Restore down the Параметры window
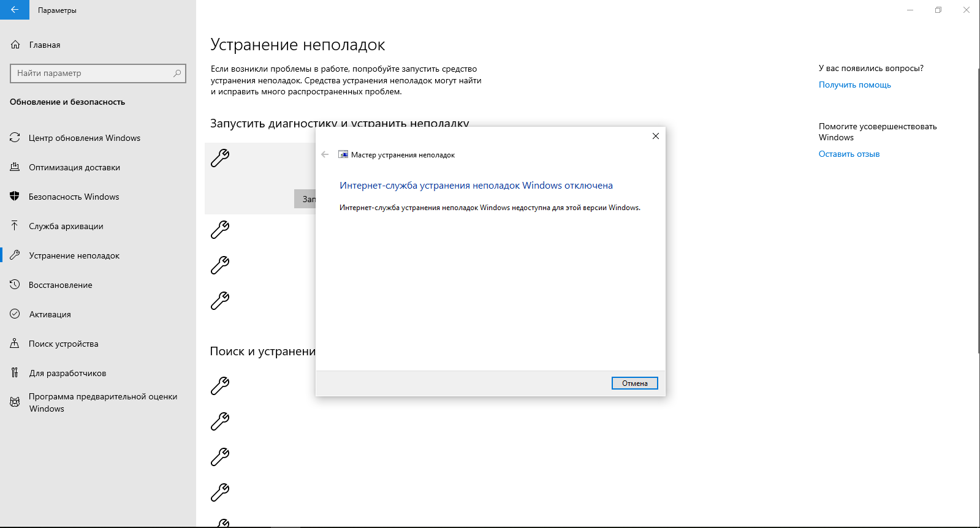Image resolution: width=980 pixels, height=528 pixels. click(938, 10)
